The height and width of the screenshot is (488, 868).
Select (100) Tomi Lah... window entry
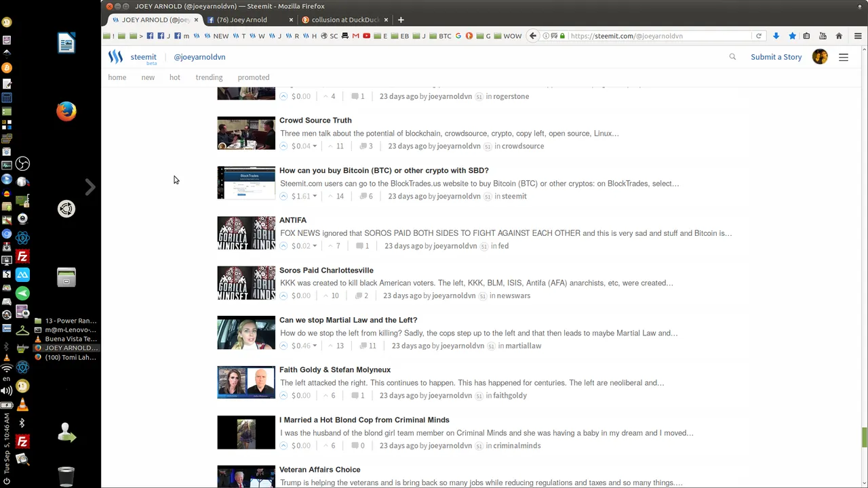pyautogui.click(x=66, y=357)
